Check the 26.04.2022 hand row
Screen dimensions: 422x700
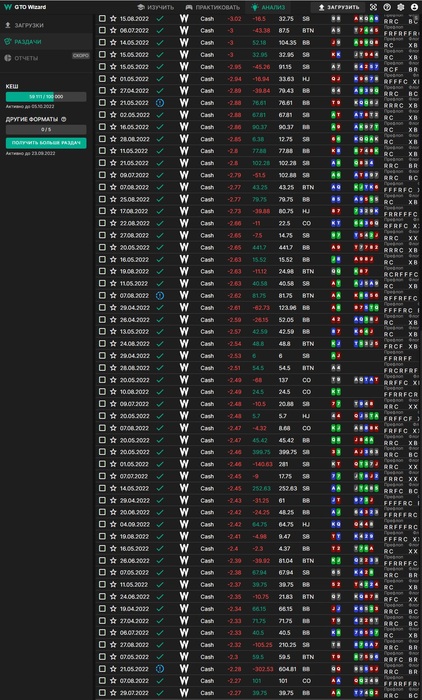(102, 320)
